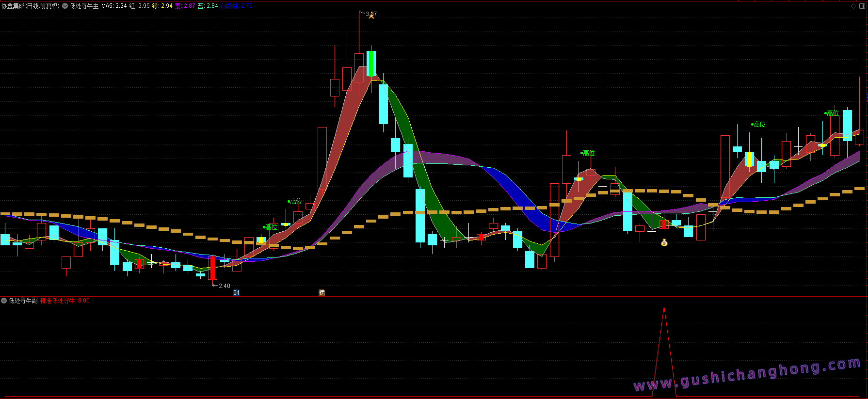
Task: Click the red 精准低处寻牛: 0.00 label
Action: (64, 301)
